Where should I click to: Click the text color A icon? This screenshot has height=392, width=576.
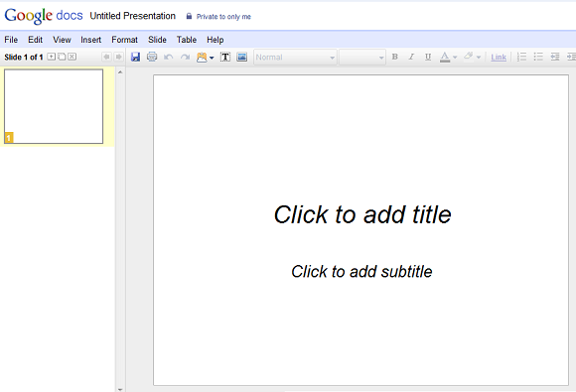click(x=445, y=57)
